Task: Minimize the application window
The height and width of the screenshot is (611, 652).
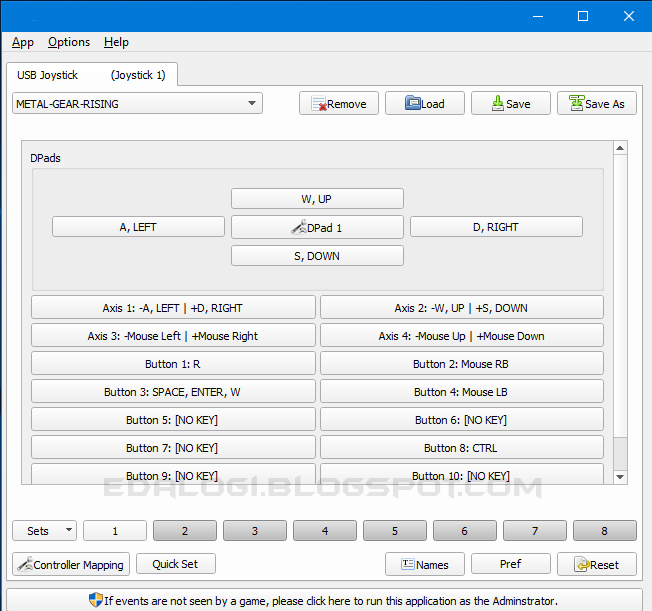Action: [x=538, y=16]
